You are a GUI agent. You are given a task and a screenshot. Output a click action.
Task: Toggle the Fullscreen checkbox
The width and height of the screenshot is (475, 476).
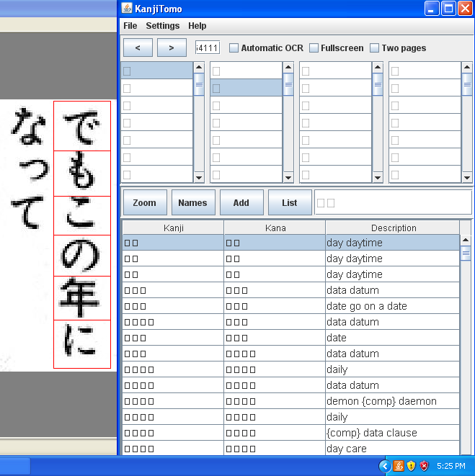click(314, 48)
